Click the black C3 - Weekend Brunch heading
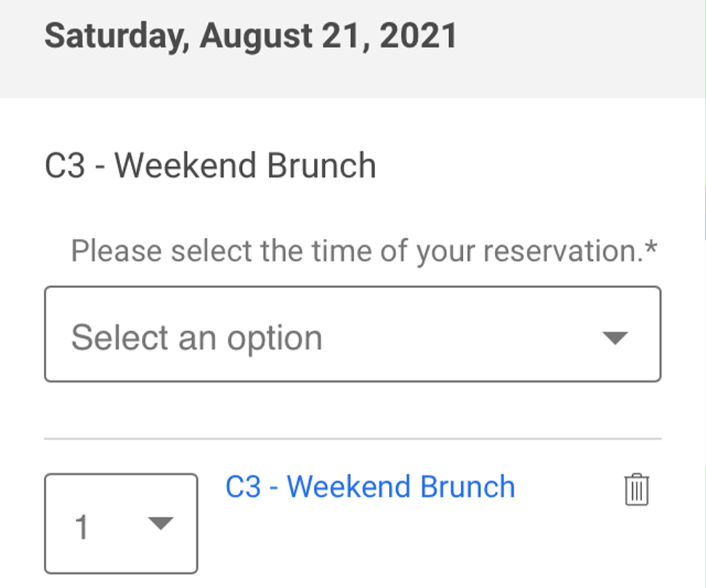706x588 pixels. (210, 165)
